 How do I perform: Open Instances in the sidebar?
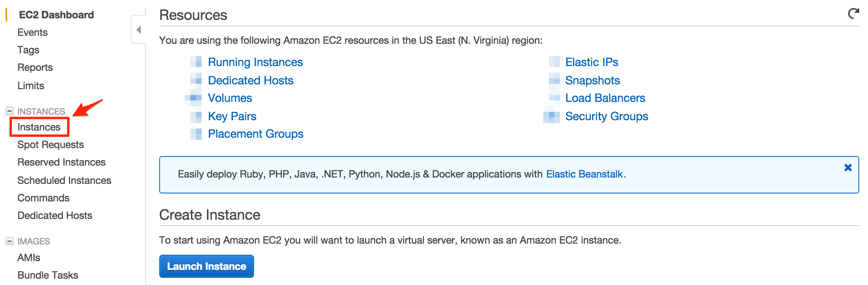coord(39,127)
